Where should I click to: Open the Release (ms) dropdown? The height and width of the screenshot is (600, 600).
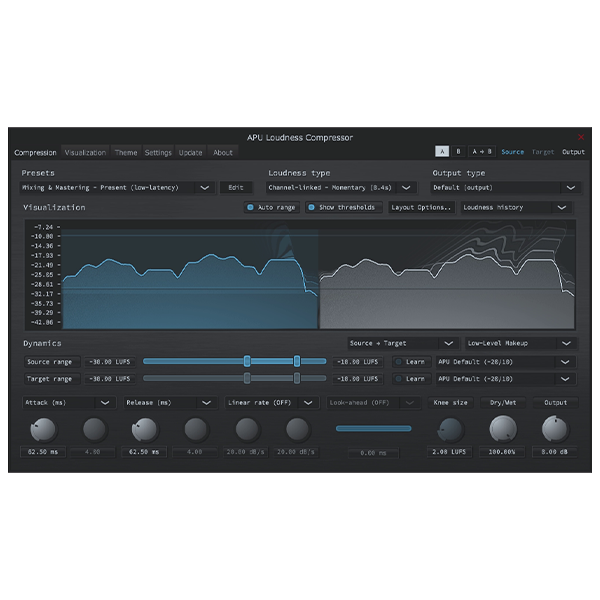[170, 403]
